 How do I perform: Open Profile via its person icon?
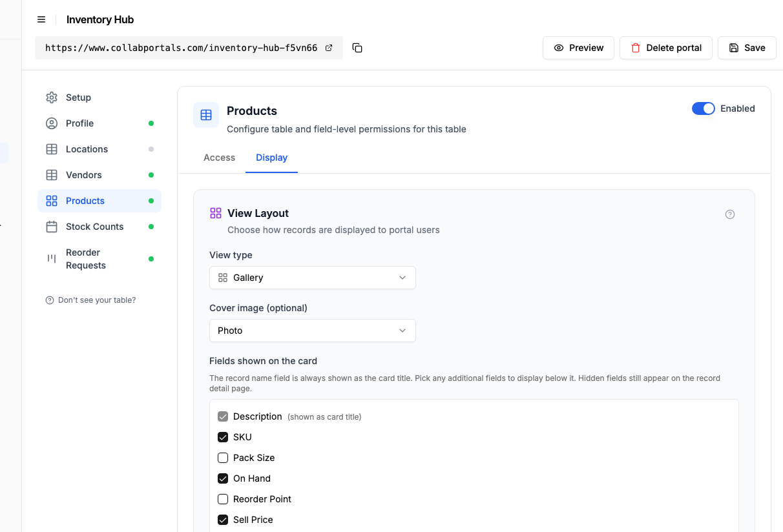(x=52, y=123)
